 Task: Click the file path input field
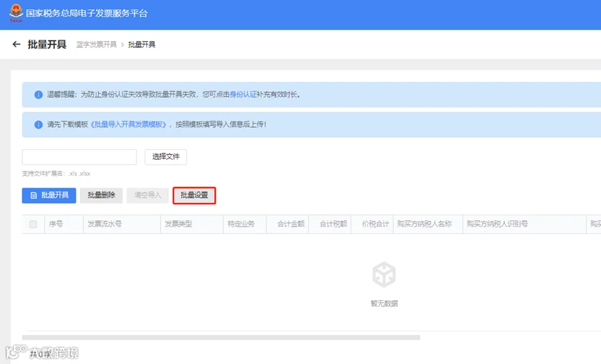click(79, 157)
